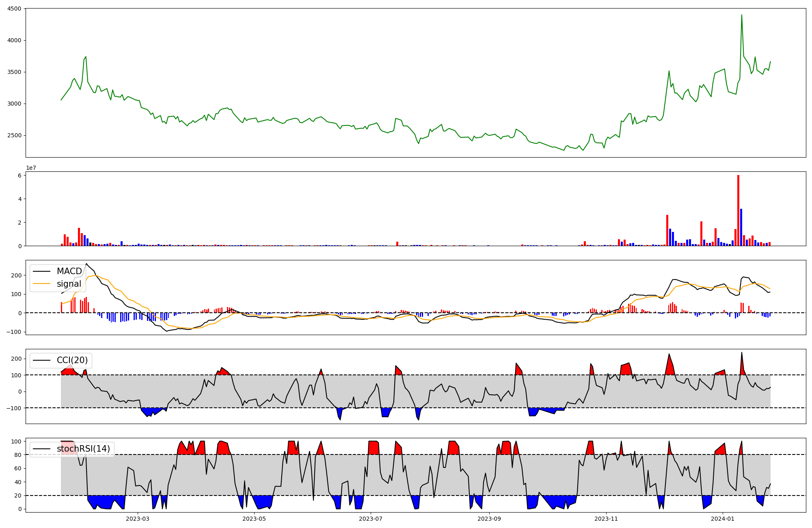Select the CCI(20) legend entry
The height and width of the screenshot is (528, 812).
tap(72, 360)
